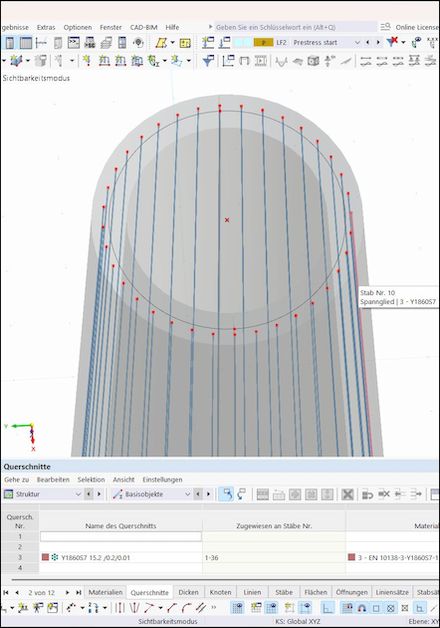
Task: Click the globe/units icon in top toolbar
Action: click(138, 42)
